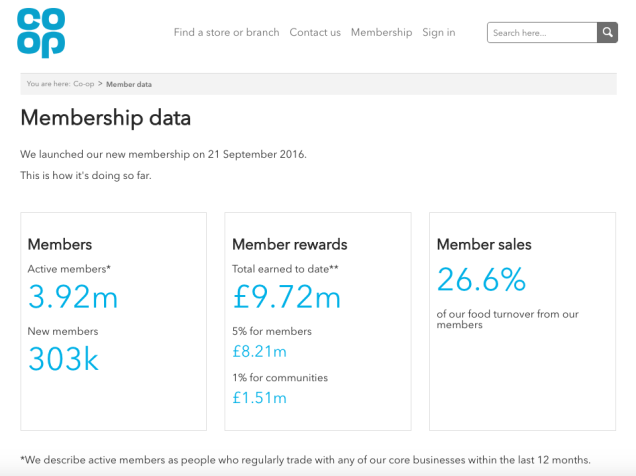The height and width of the screenshot is (476, 636).
Task: Click the magnifying glass search button
Action: tap(607, 33)
